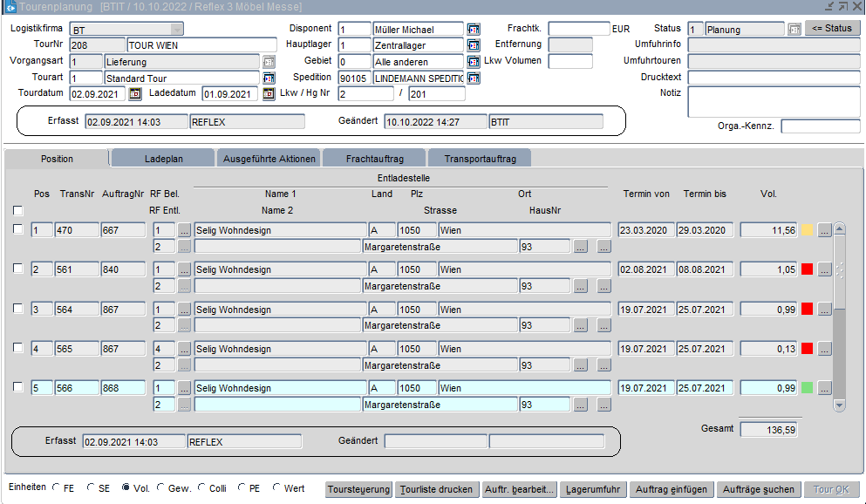Open the Frachtauftrag tab
This screenshot has width=866, height=504.
pos(373,160)
